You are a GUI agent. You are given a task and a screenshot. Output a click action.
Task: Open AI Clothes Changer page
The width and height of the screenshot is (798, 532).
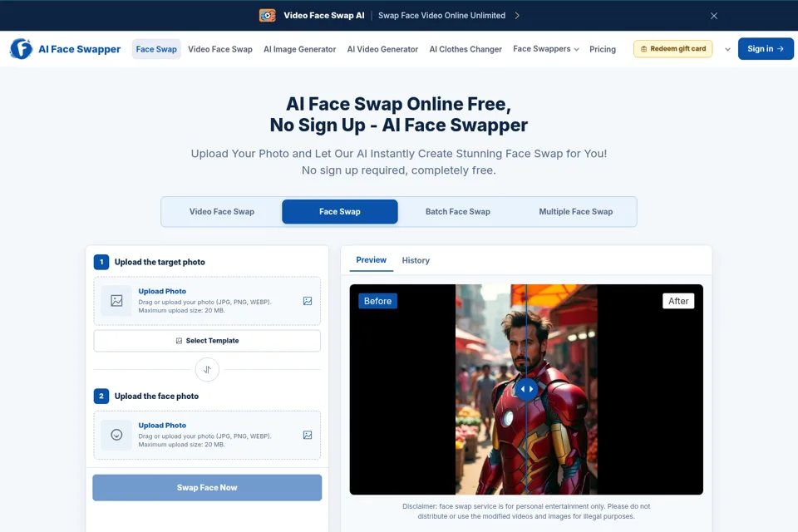pos(465,49)
